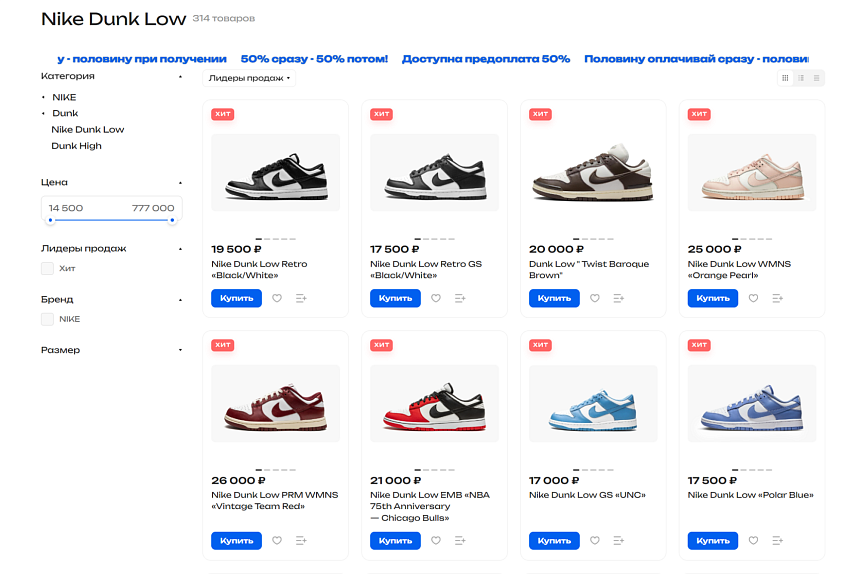This screenshot has height=574, width=860.
Task: Open the Лидеры продаж sorting dropdown
Action: (x=249, y=78)
